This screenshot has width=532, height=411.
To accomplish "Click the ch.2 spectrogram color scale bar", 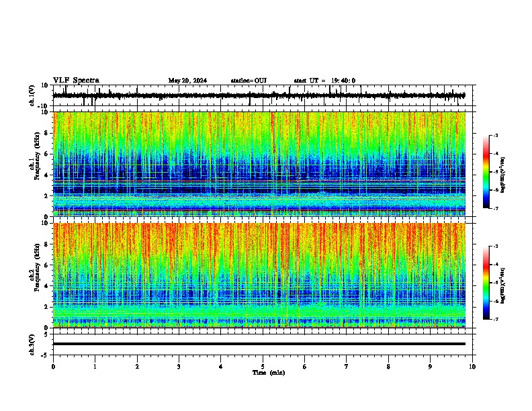I will click(486, 283).
